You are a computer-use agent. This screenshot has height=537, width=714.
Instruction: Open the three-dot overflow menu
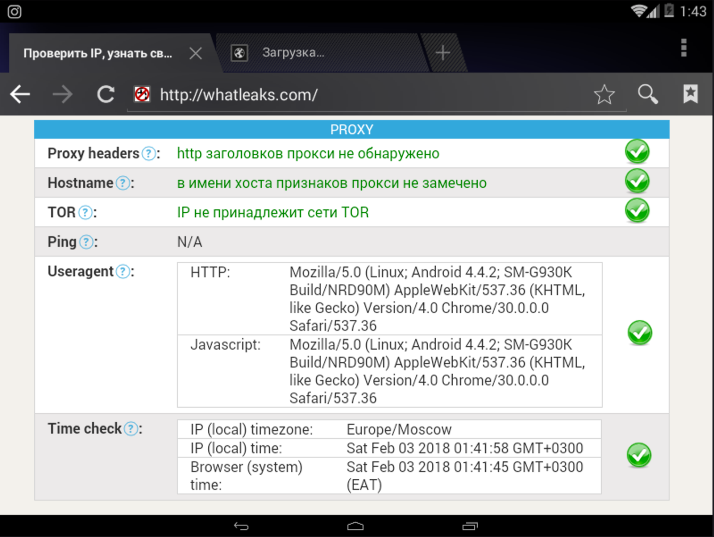684,49
